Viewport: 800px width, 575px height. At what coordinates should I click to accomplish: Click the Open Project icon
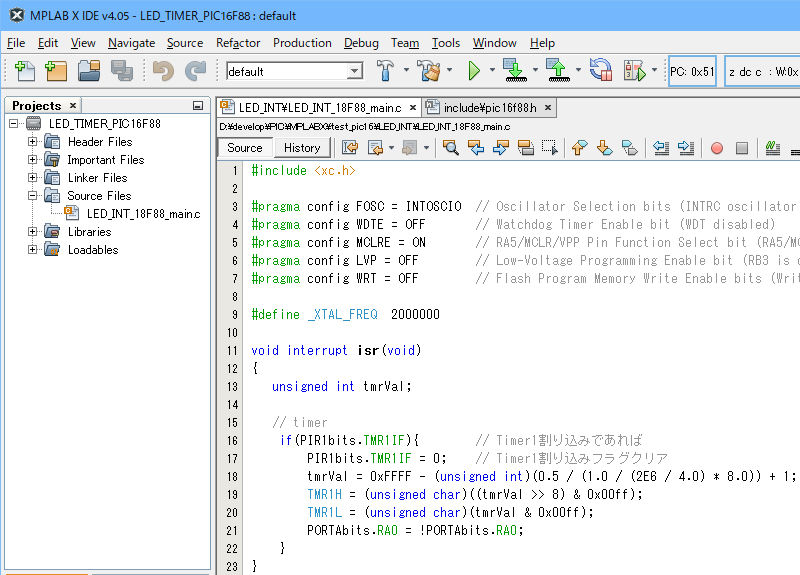[89, 71]
